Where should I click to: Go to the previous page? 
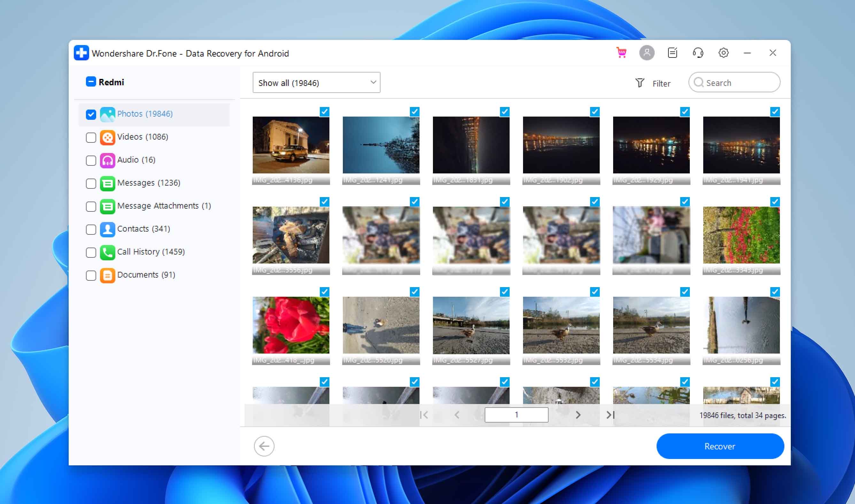[x=457, y=415]
